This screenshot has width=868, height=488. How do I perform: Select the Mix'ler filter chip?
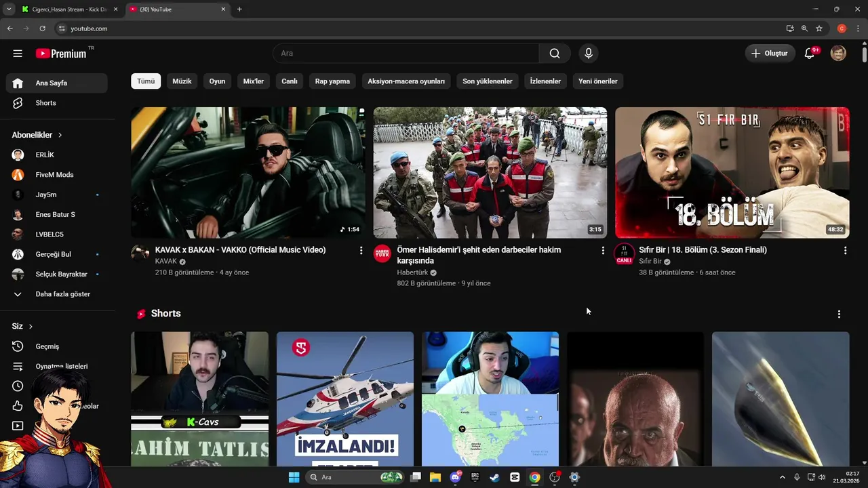[x=254, y=81]
